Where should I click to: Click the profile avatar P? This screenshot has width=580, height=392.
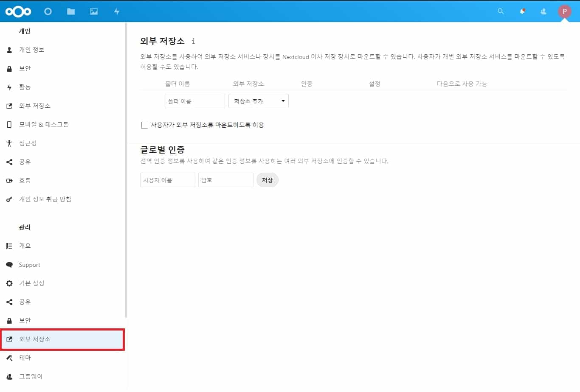pyautogui.click(x=564, y=11)
